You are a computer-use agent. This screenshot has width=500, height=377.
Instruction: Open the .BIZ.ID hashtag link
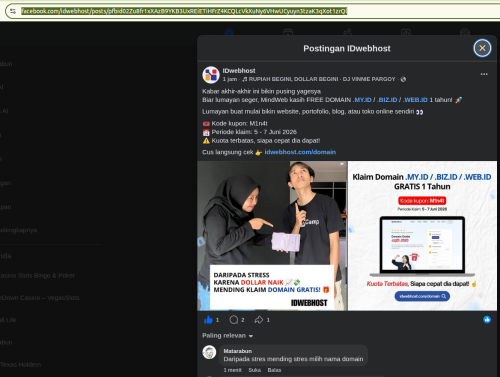[387, 100]
